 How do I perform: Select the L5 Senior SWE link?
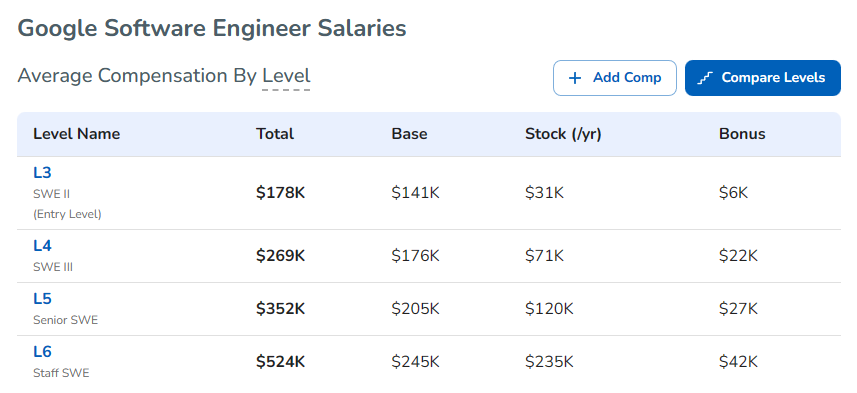click(42, 299)
